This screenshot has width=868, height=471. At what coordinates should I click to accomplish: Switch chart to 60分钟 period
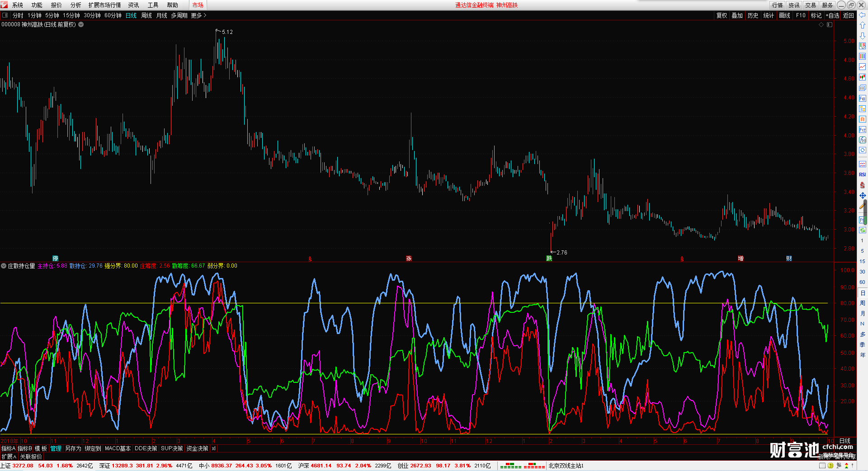click(x=113, y=15)
